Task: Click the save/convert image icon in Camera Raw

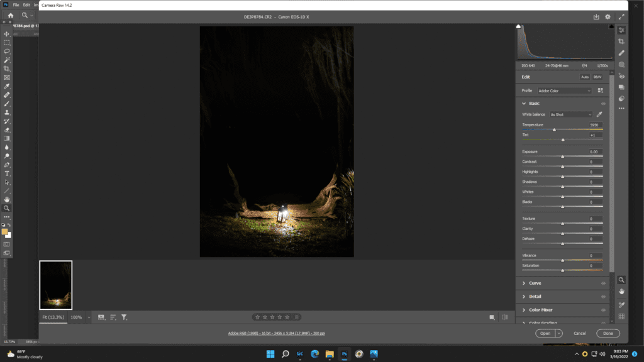Action: (x=596, y=17)
